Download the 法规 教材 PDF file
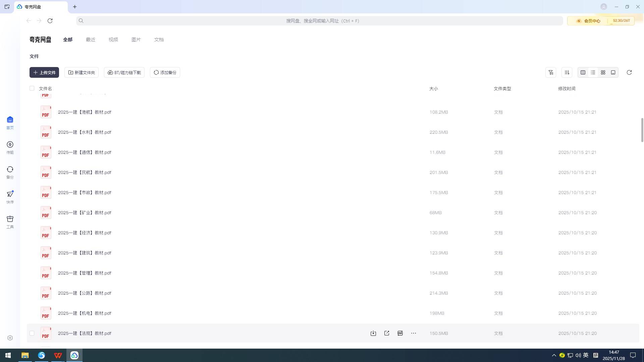Image resolution: width=644 pixels, height=362 pixels. tap(373, 333)
